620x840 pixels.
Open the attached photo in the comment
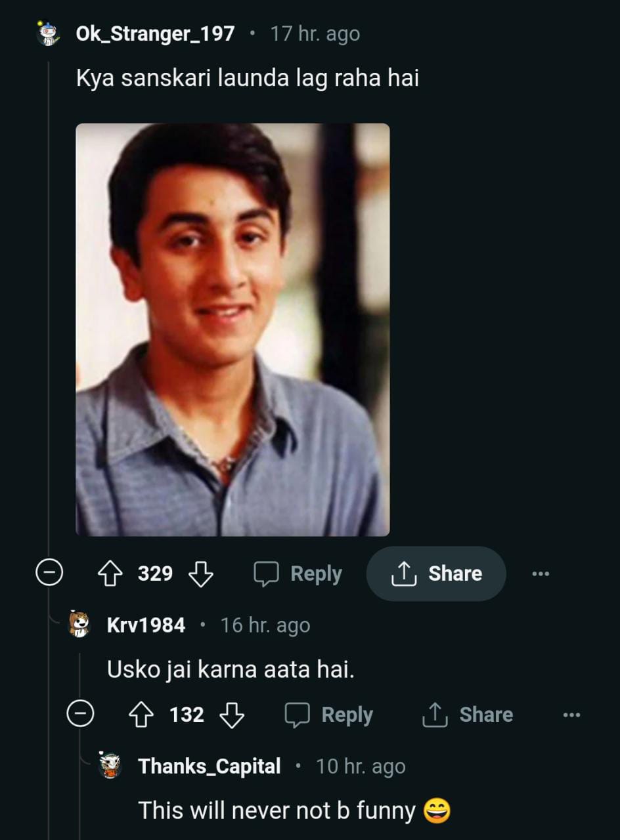pos(232,329)
